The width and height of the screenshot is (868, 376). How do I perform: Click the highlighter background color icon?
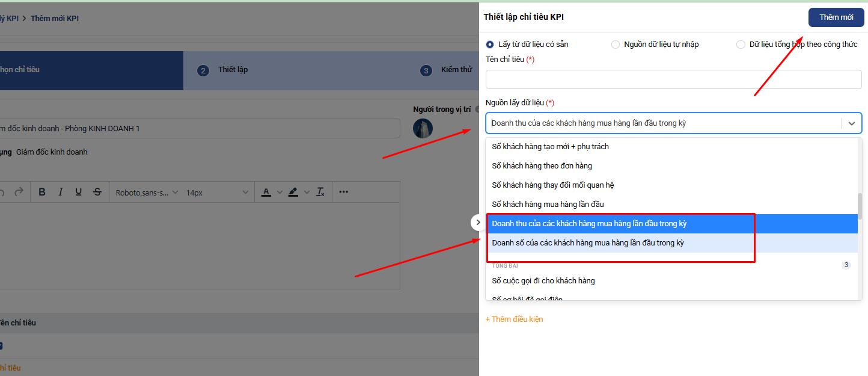tap(293, 193)
